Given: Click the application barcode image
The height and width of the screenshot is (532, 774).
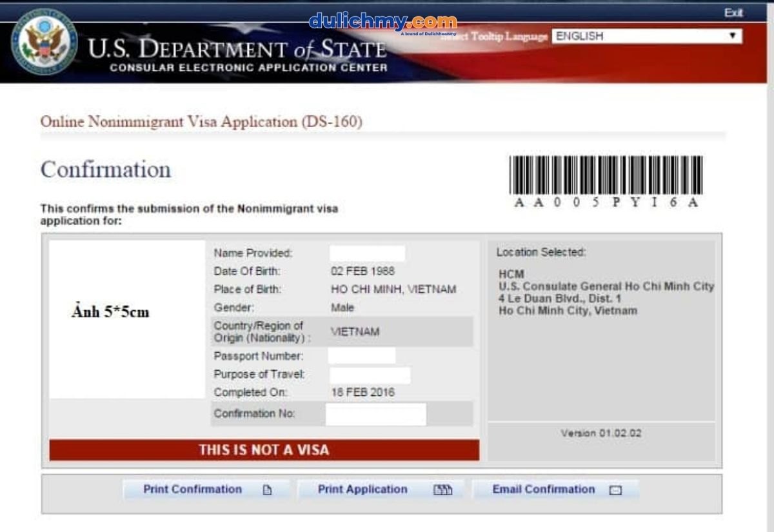Looking at the screenshot, I should click(x=605, y=175).
